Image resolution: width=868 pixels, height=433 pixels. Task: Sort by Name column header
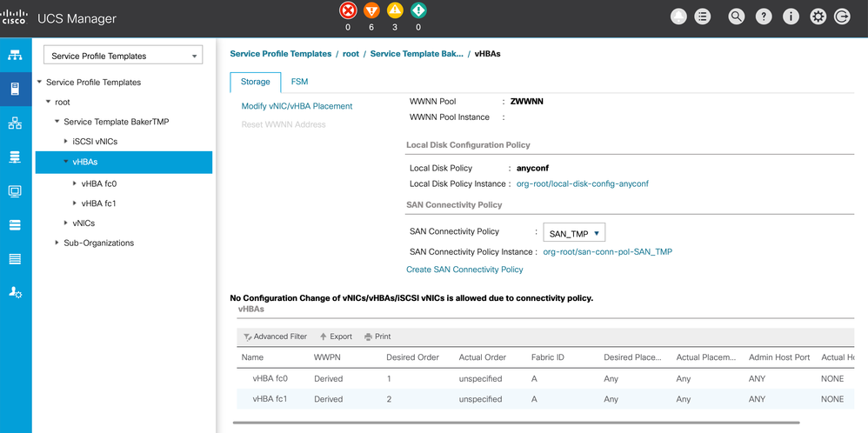pyautogui.click(x=252, y=357)
